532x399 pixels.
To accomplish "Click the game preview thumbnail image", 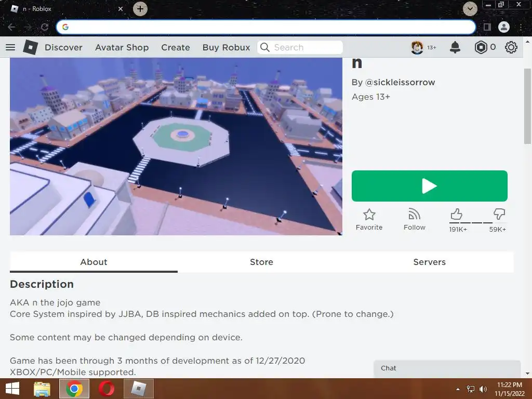I will coord(176,146).
